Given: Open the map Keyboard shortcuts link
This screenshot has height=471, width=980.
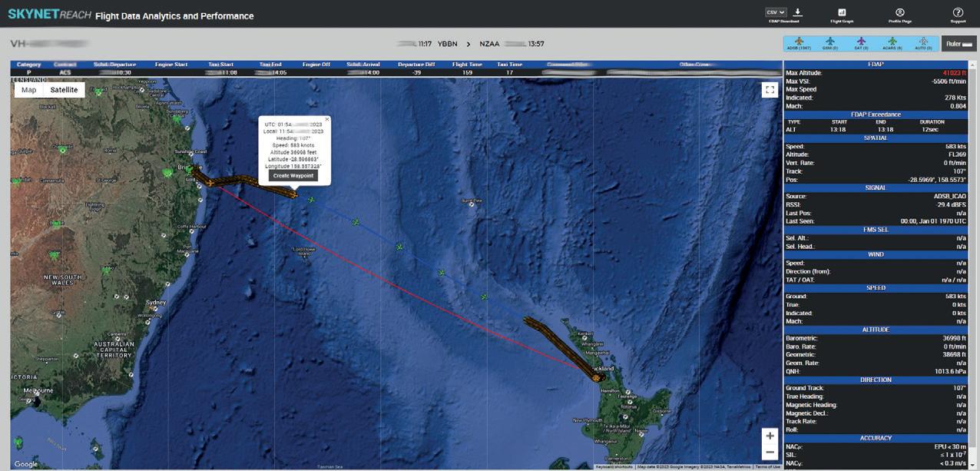Looking at the screenshot, I should (x=614, y=466).
